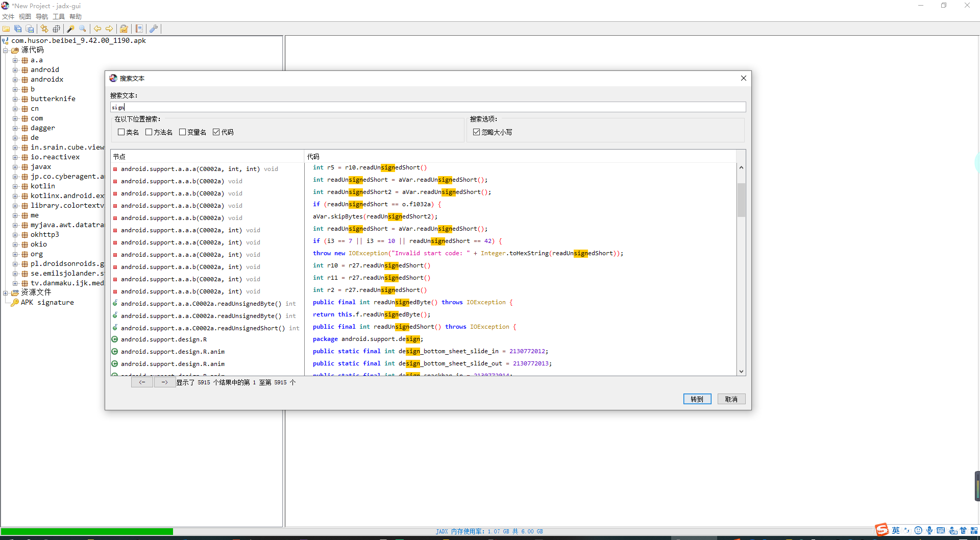Open the 导航 Navigation menu
This screenshot has width=980, height=540.
[x=42, y=17]
